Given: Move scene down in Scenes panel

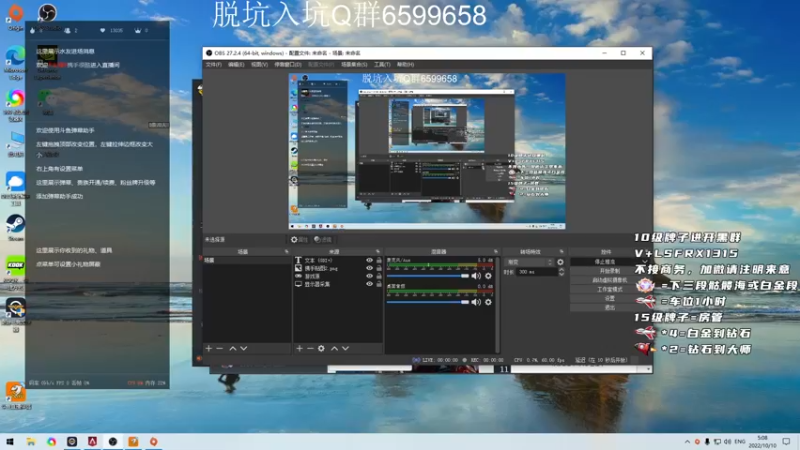Looking at the screenshot, I should coord(244,348).
